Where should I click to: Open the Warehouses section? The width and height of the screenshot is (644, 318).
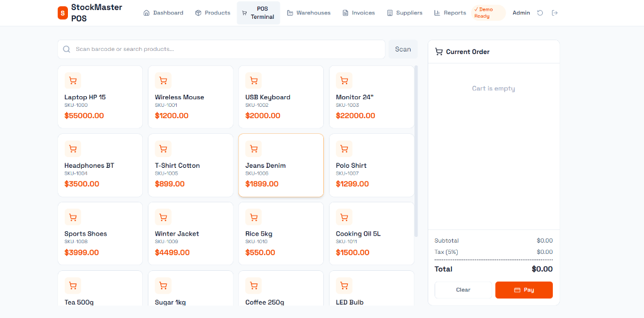(x=309, y=13)
